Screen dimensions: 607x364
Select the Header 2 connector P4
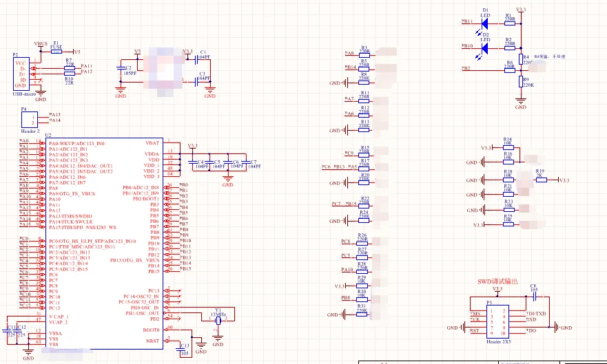[x=30, y=120]
